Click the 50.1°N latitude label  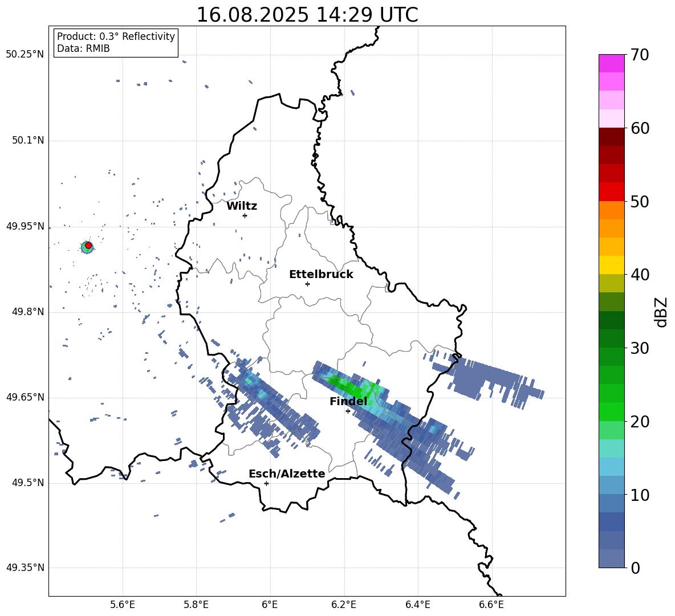pyautogui.click(x=28, y=140)
